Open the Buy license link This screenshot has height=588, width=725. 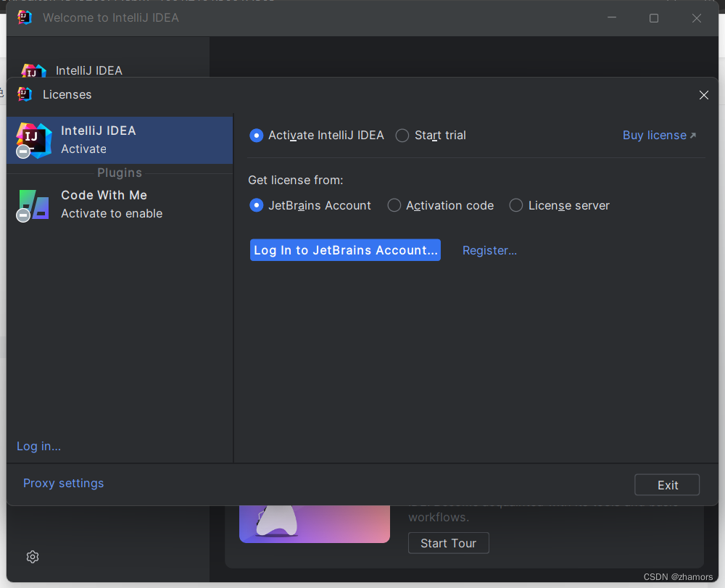[x=659, y=135]
